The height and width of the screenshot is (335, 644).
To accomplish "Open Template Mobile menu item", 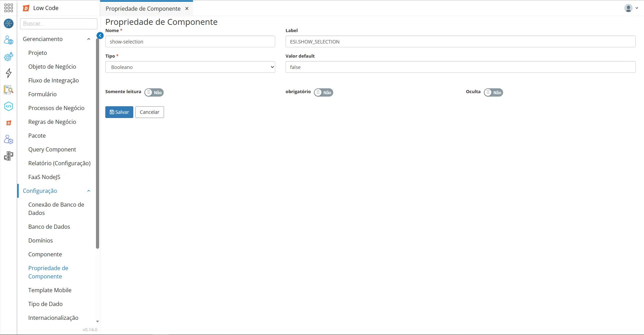I will [50, 290].
